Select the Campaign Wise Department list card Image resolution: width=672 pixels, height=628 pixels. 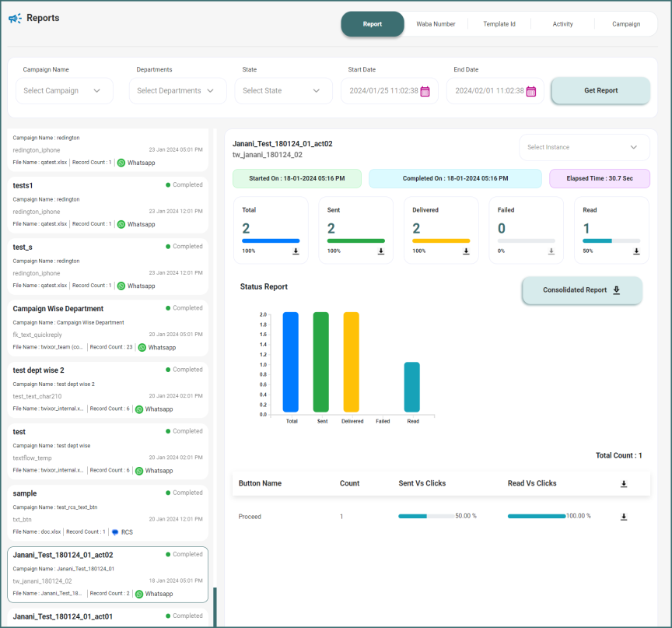[x=107, y=328]
